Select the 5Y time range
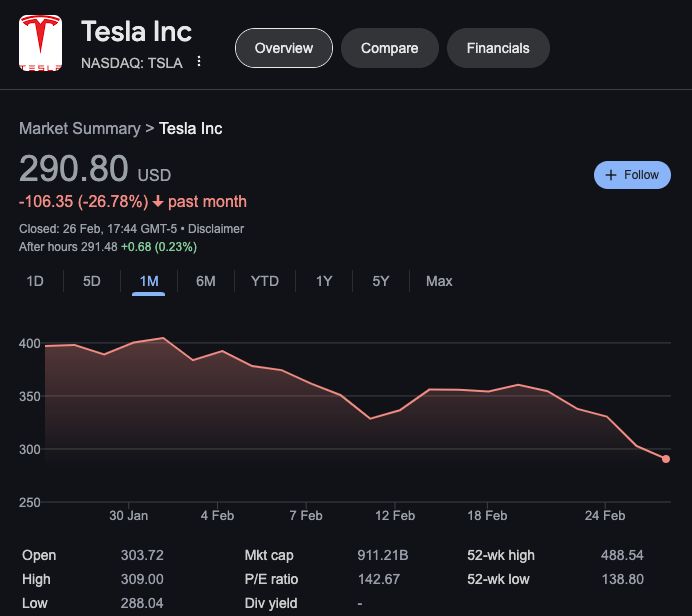692x616 pixels. (381, 281)
